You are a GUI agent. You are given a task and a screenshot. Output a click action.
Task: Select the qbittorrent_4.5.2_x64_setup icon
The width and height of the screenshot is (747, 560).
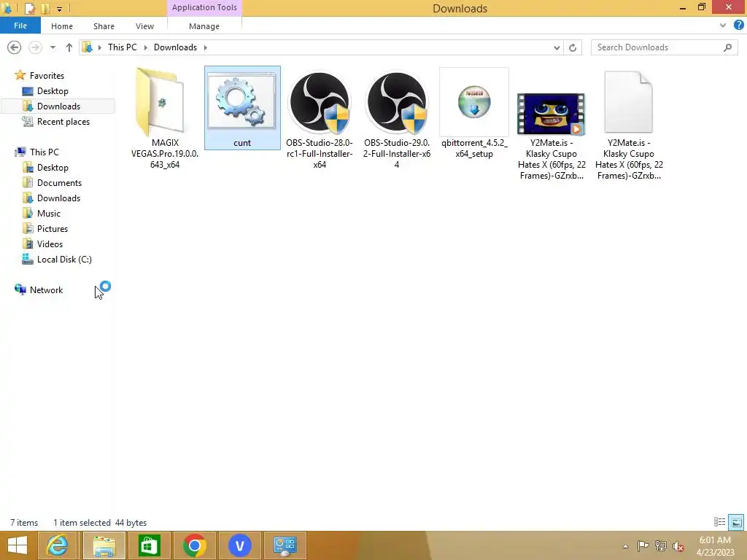[474, 102]
